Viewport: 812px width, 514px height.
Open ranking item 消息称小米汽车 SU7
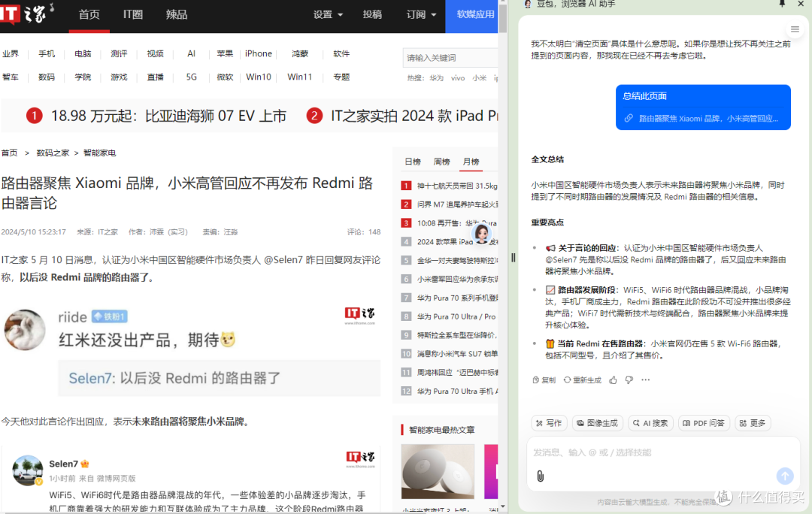pyautogui.click(x=457, y=353)
